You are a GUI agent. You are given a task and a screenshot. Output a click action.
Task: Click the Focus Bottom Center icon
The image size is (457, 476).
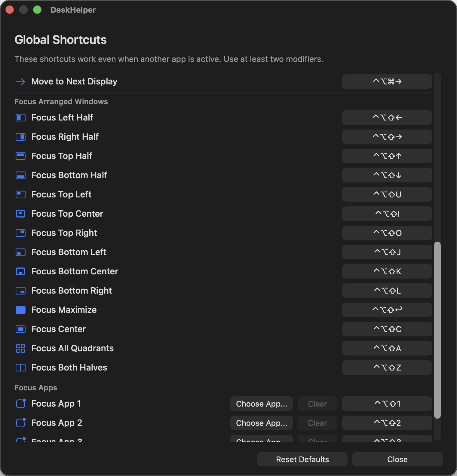pyautogui.click(x=20, y=271)
